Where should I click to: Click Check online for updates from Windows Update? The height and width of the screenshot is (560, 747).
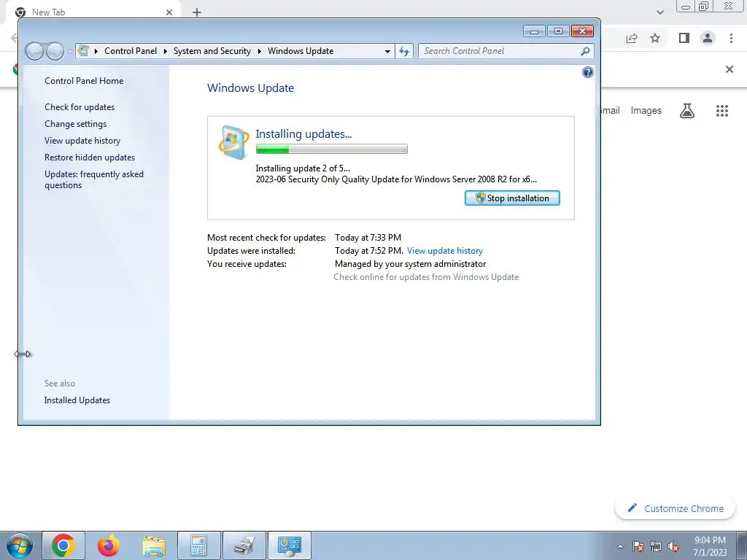tap(426, 277)
